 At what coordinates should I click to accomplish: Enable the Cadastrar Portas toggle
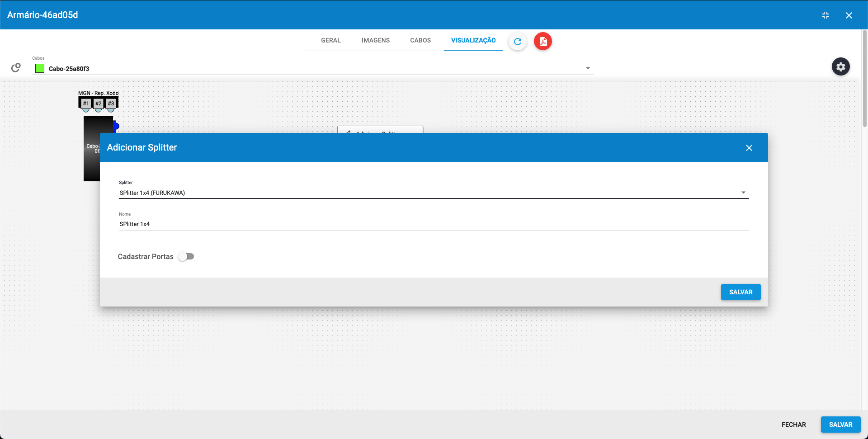point(186,256)
